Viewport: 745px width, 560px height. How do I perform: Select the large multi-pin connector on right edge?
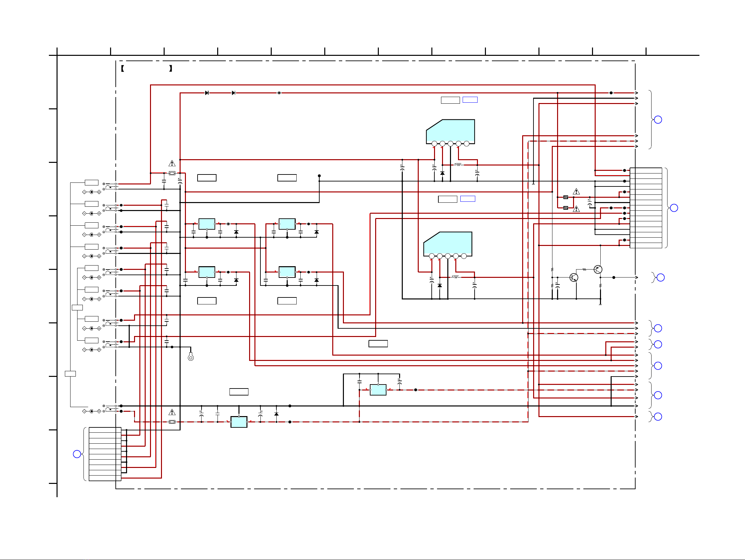pos(646,208)
